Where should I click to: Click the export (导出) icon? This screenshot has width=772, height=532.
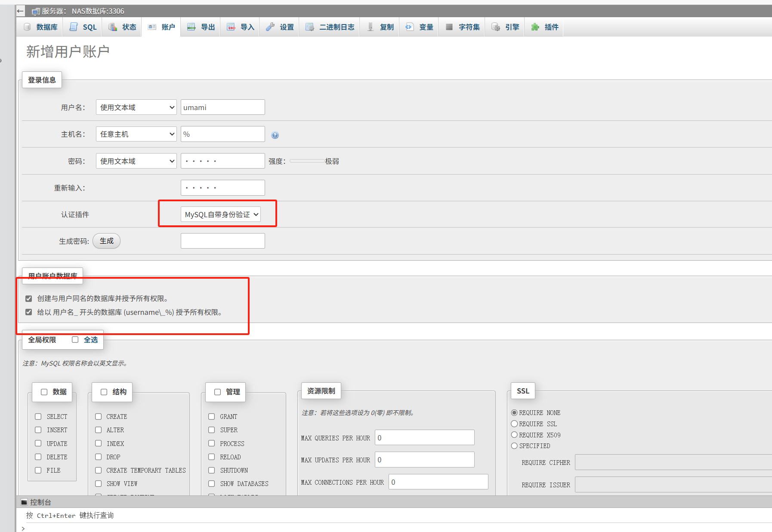(x=191, y=27)
